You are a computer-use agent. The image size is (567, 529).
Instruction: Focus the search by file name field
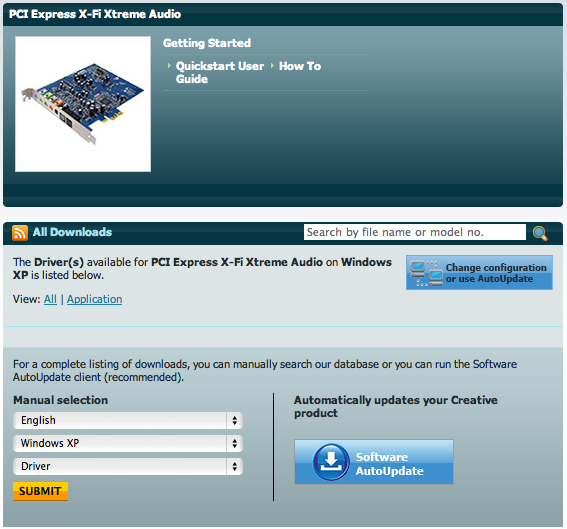click(x=415, y=232)
